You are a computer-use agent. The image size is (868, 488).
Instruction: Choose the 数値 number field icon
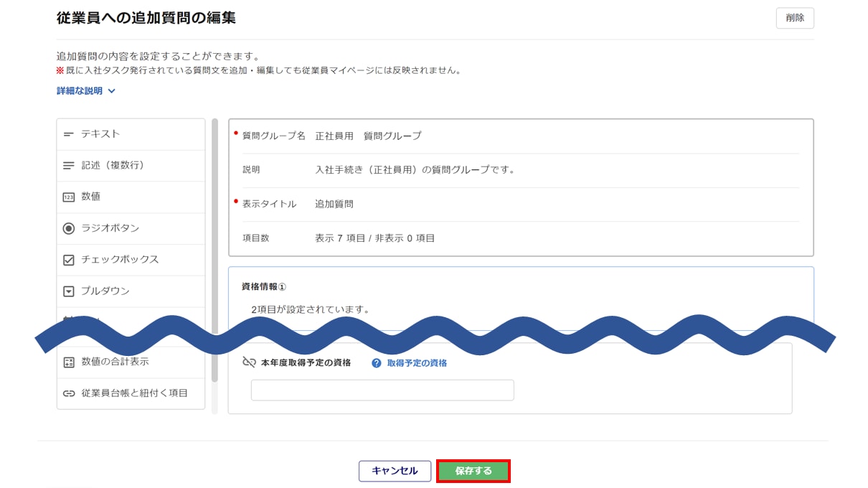69,197
